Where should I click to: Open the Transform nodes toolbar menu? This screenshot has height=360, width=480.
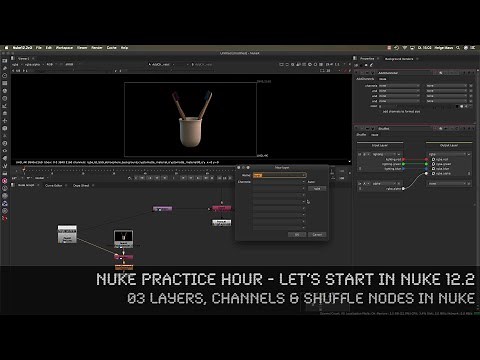(5, 121)
